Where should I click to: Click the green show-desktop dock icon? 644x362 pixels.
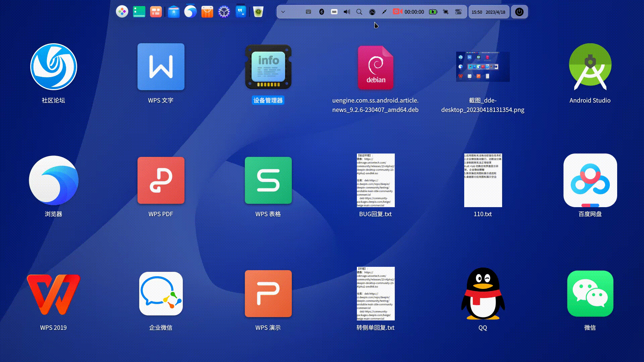coord(139,12)
